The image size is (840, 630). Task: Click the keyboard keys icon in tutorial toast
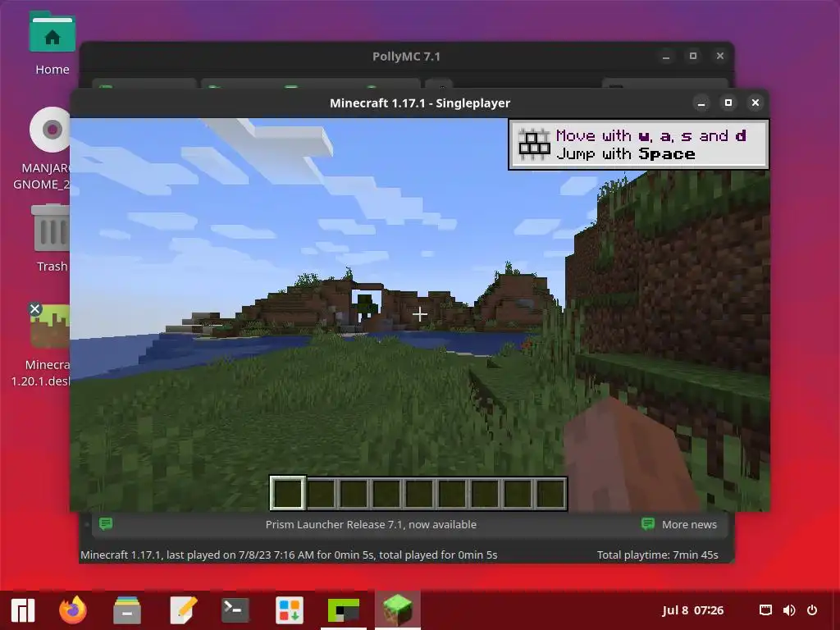pyautogui.click(x=534, y=144)
